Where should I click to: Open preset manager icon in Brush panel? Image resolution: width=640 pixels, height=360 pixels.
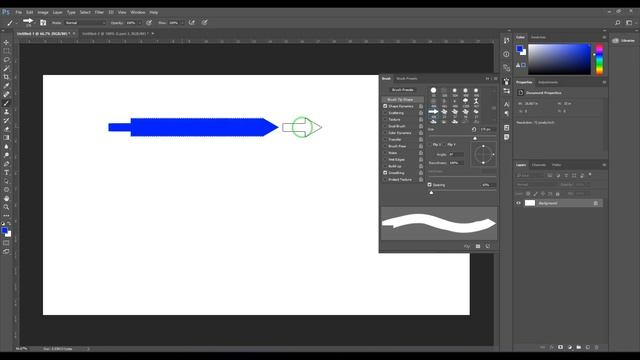coord(478,246)
